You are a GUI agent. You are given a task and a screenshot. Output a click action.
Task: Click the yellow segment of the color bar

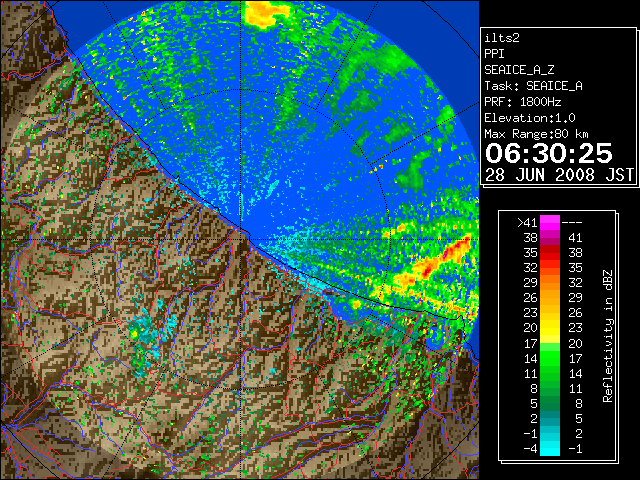click(x=550, y=328)
